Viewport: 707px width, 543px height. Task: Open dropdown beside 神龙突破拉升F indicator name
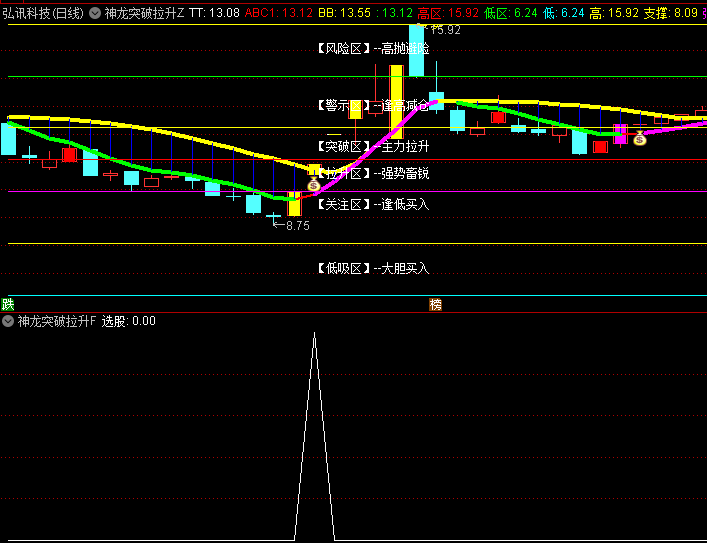(x=8, y=321)
